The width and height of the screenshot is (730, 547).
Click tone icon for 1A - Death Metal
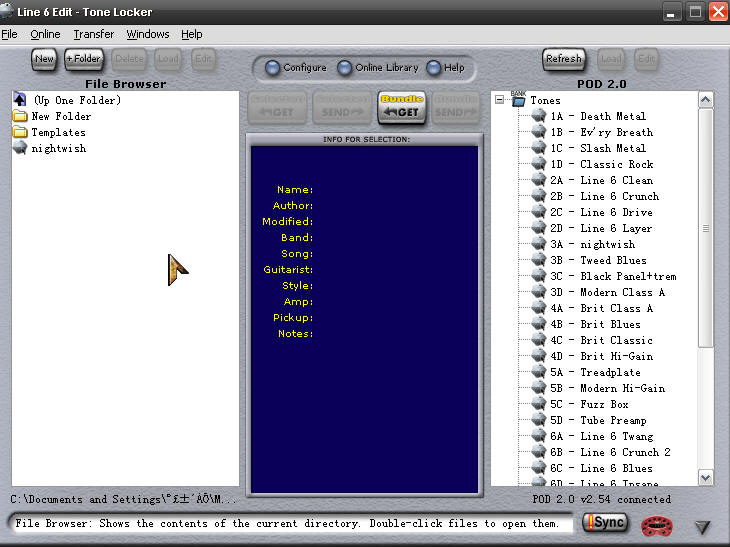539,116
